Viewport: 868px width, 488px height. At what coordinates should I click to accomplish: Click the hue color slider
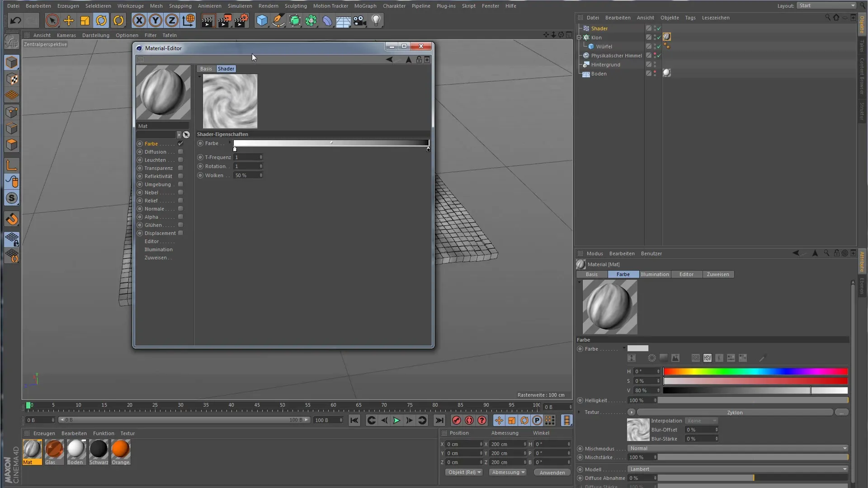[x=755, y=371]
